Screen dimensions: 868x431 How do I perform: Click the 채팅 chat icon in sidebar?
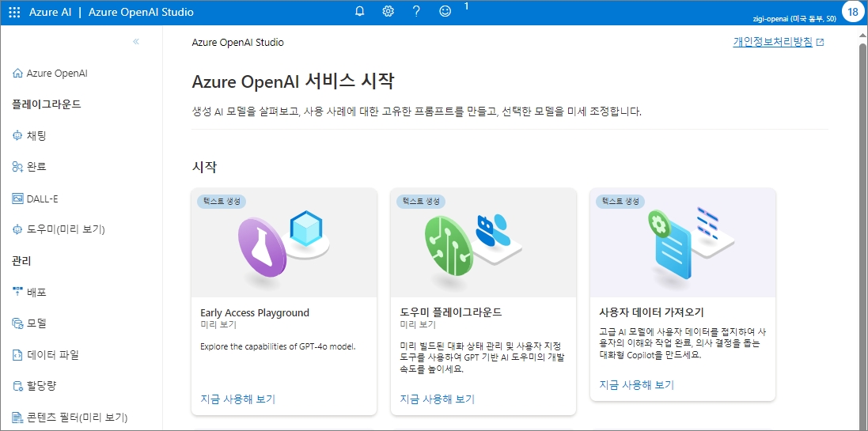[x=17, y=135]
